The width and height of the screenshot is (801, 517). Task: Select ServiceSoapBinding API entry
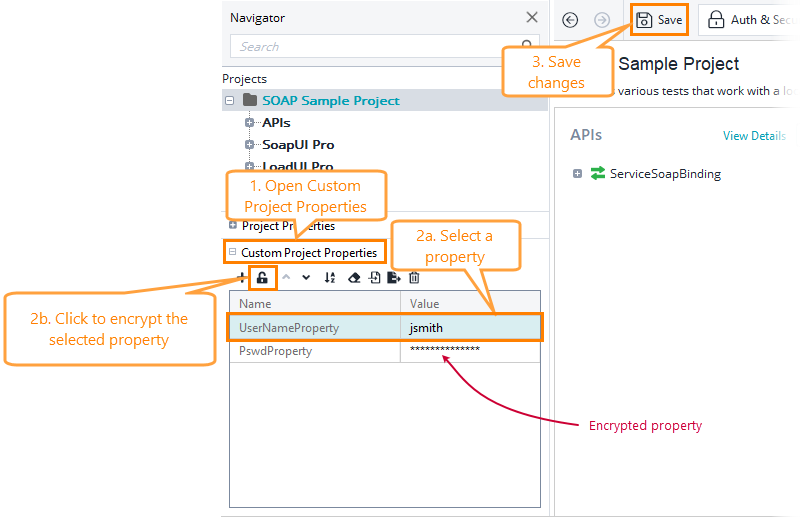665,174
